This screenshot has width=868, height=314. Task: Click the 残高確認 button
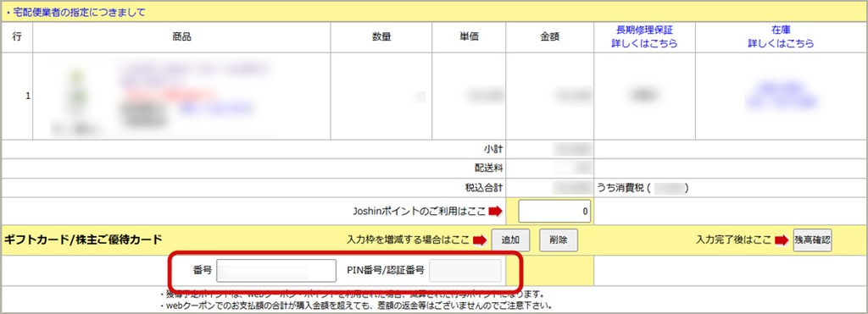pyautogui.click(x=812, y=240)
